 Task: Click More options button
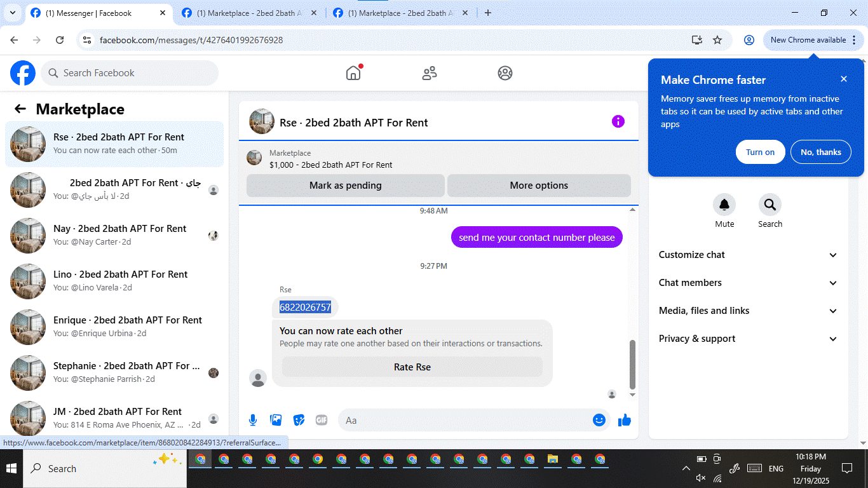pos(539,186)
